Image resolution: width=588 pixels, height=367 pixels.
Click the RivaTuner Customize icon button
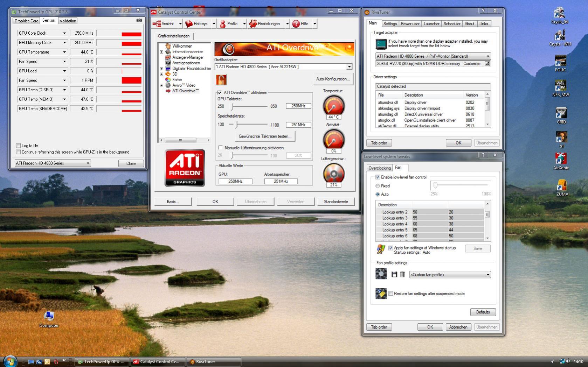pyautogui.click(x=487, y=64)
